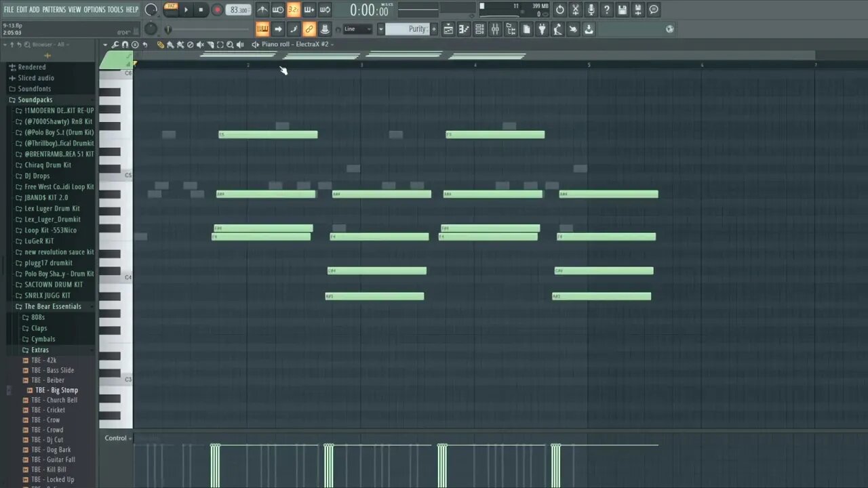Screen dimensions: 868x488
Task: Open the OPTIONS menu
Action: [x=94, y=9]
